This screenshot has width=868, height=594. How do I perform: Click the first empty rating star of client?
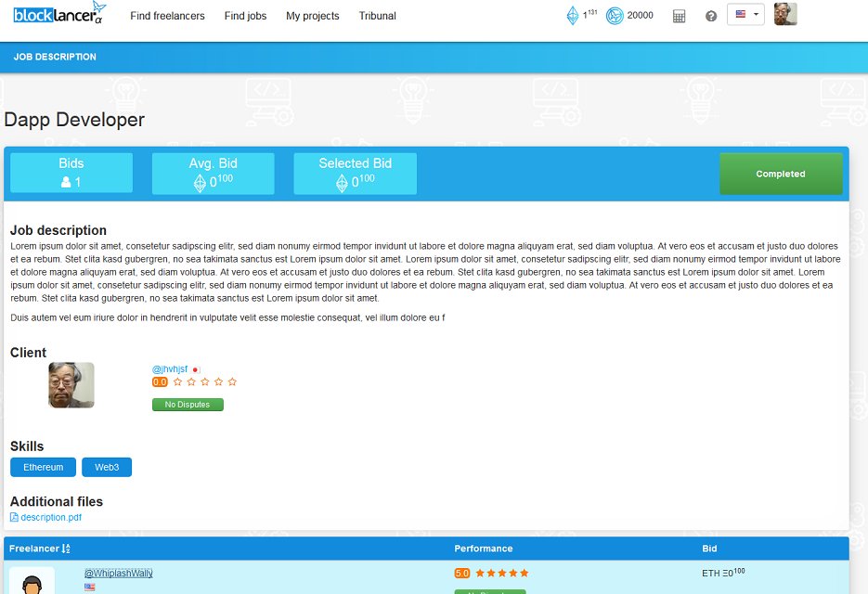(x=177, y=382)
